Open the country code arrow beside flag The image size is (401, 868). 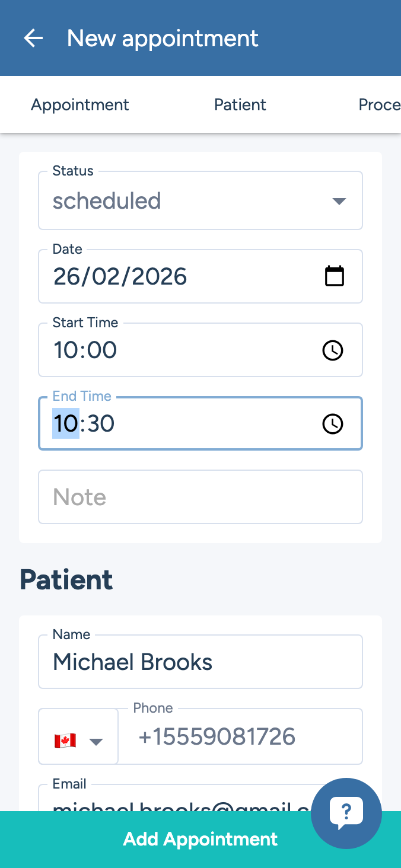tap(96, 741)
